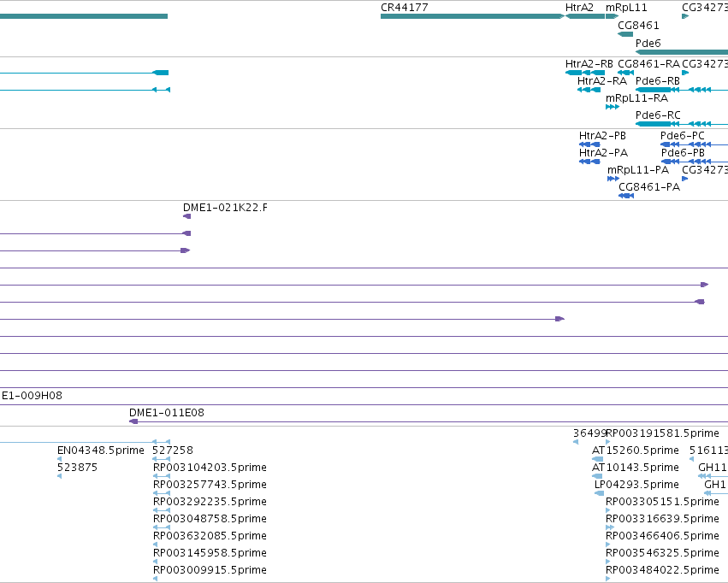Select transcript mRpL11-RA
728x583 pixels.
coord(636,98)
